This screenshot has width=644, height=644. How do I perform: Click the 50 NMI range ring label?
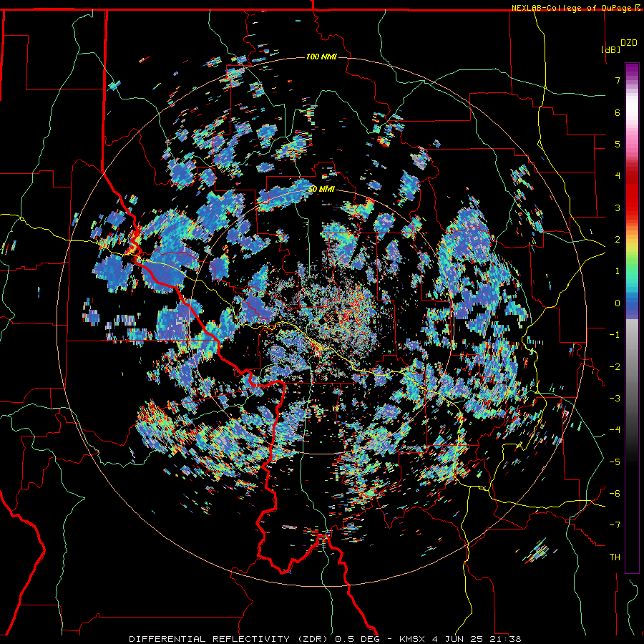[321, 189]
